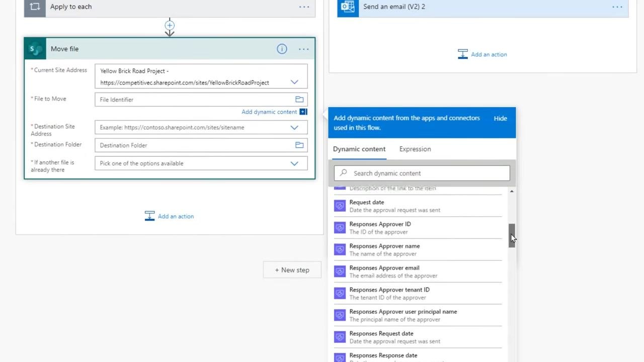Switch to Dynamic content tab
Image resolution: width=644 pixels, height=362 pixels.
click(359, 149)
